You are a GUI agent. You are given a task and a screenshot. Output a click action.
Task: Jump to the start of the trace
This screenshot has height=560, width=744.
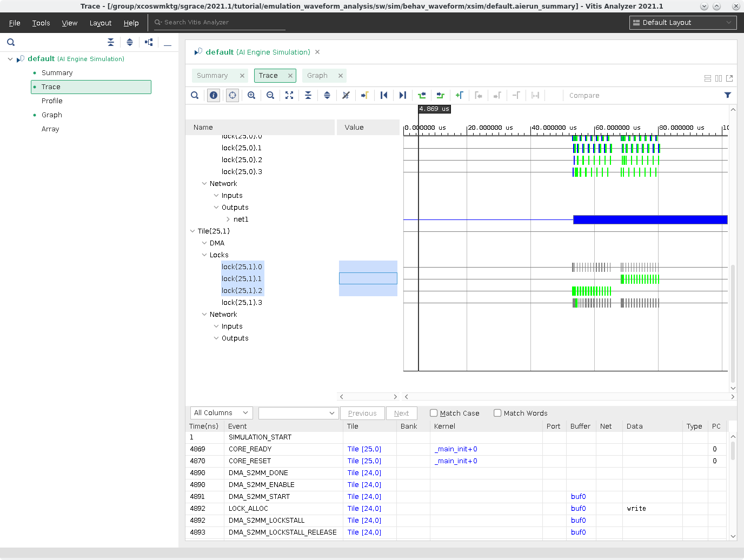[384, 95]
